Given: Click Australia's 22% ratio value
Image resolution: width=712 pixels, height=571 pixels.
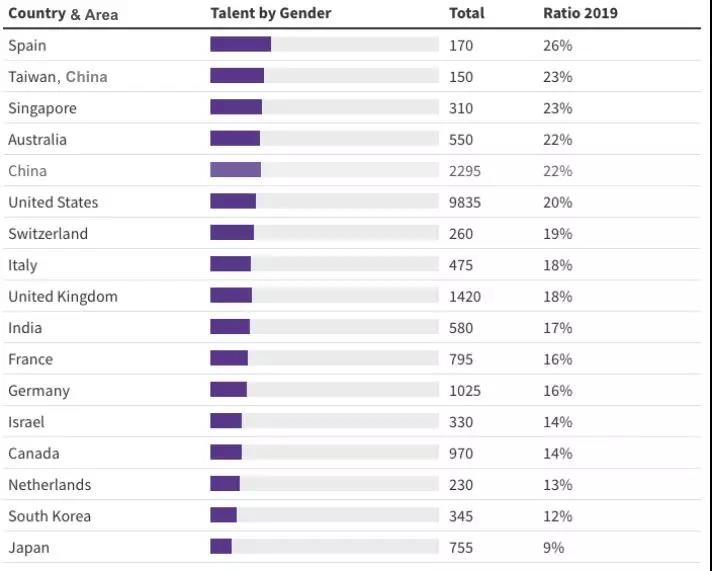Looking at the screenshot, I should [558, 139].
